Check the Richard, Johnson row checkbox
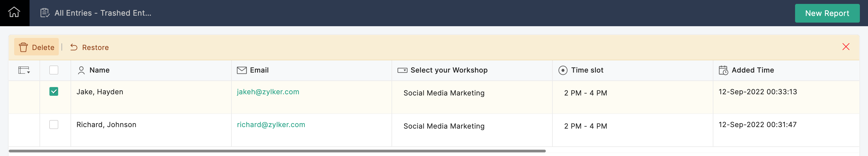 click(x=54, y=124)
